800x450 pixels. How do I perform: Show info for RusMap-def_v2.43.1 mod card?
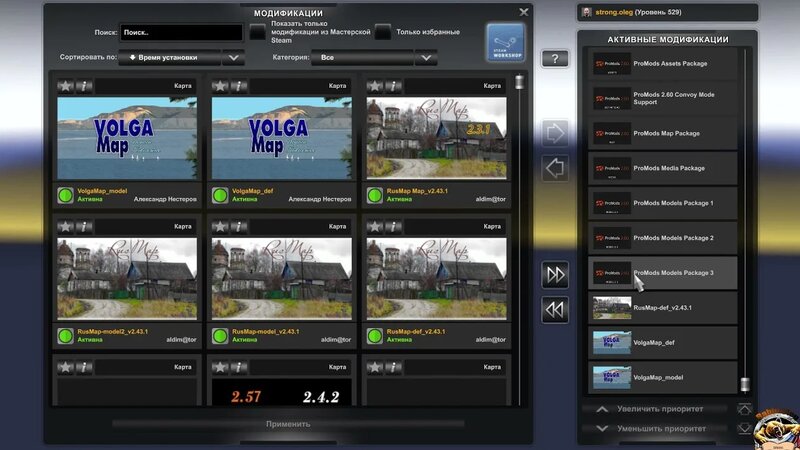(x=394, y=227)
